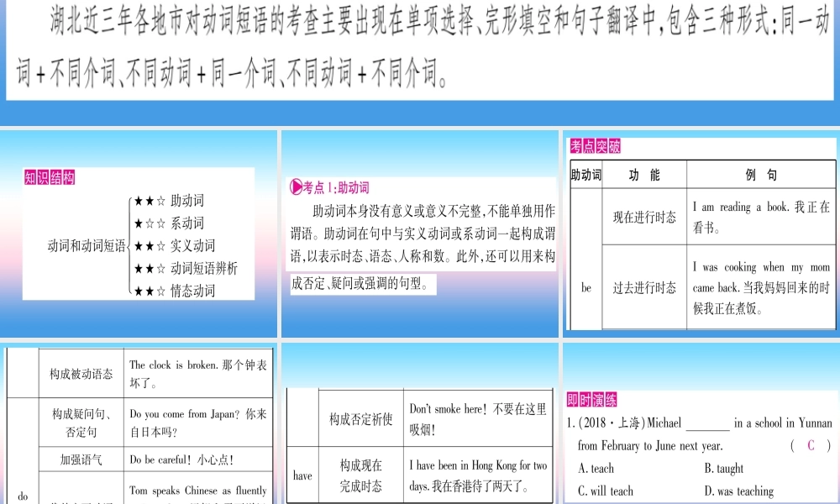This screenshot has width=840, height=504.
Task: Click the 'I was cooking when my mom' example
Action: tap(761, 287)
